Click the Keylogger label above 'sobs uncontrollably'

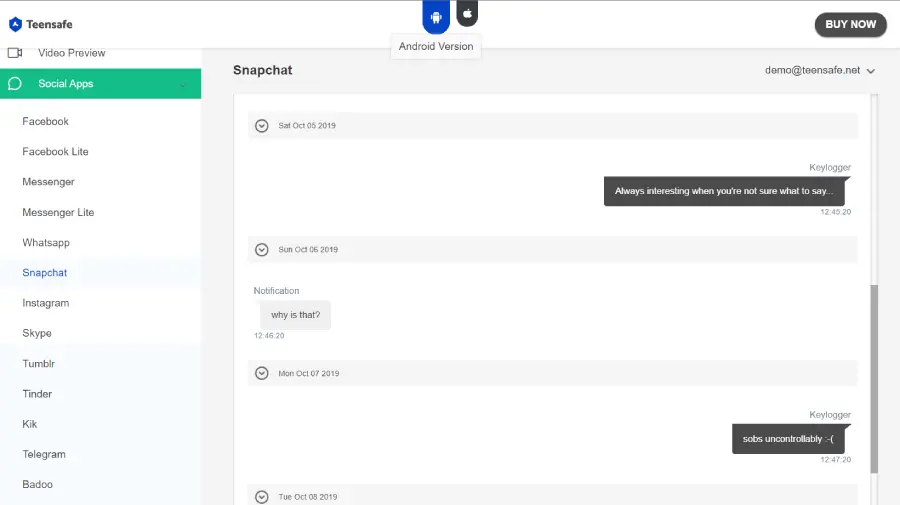[830, 414]
